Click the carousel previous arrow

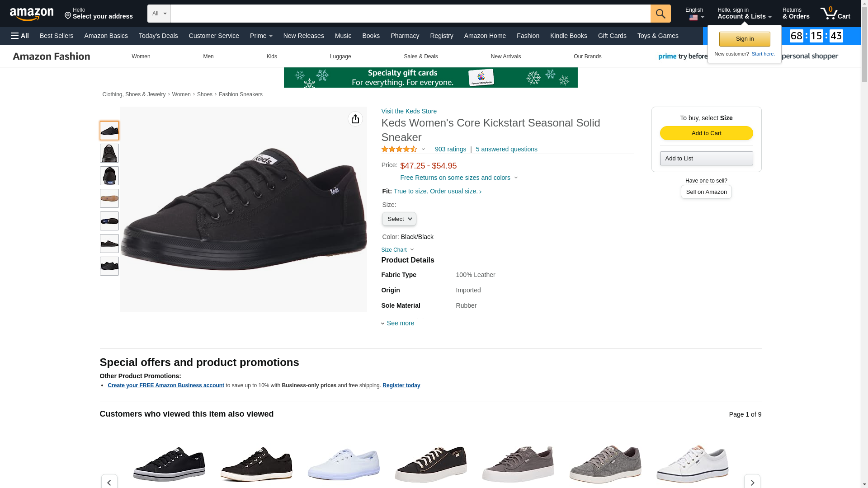click(x=109, y=482)
